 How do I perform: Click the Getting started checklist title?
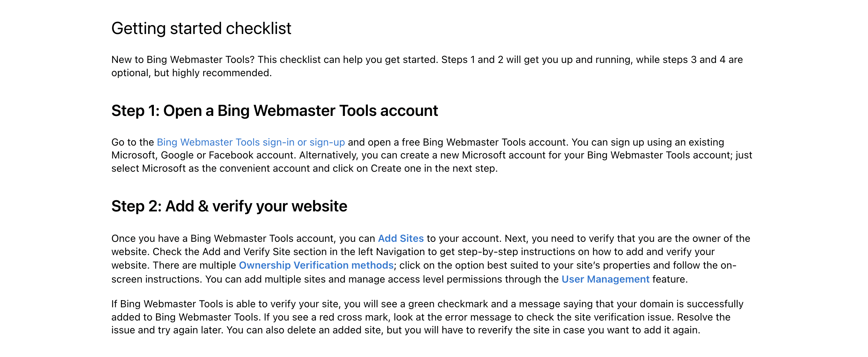[201, 29]
